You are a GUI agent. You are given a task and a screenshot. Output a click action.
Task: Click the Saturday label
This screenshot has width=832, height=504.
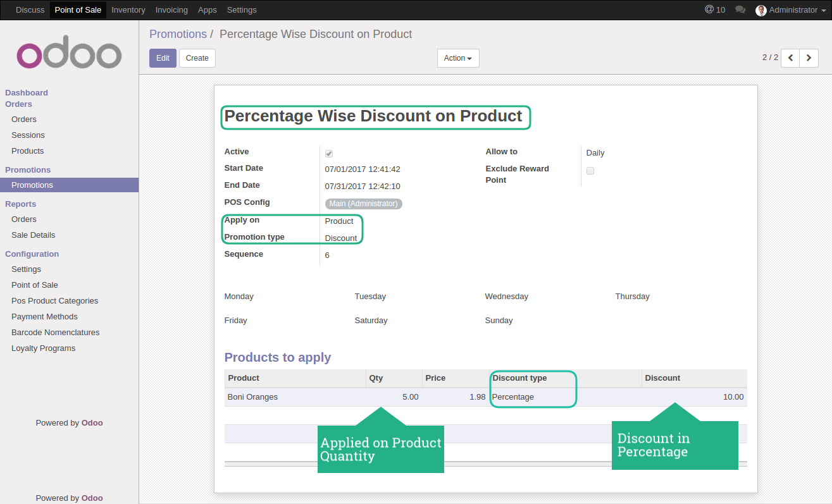tap(371, 321)
